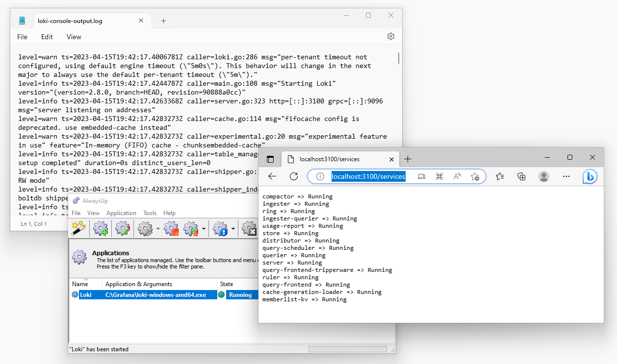The image size is (617, 364).
Task: Open the dropdown arrow beside the Restart gear
Action: click(x=204, y=229)
